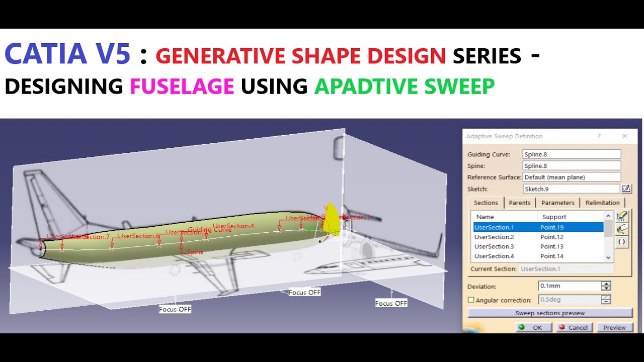The image size is (644, 362).
Task: Click the Current Section field UserSection.1
Action: [566, 269]
